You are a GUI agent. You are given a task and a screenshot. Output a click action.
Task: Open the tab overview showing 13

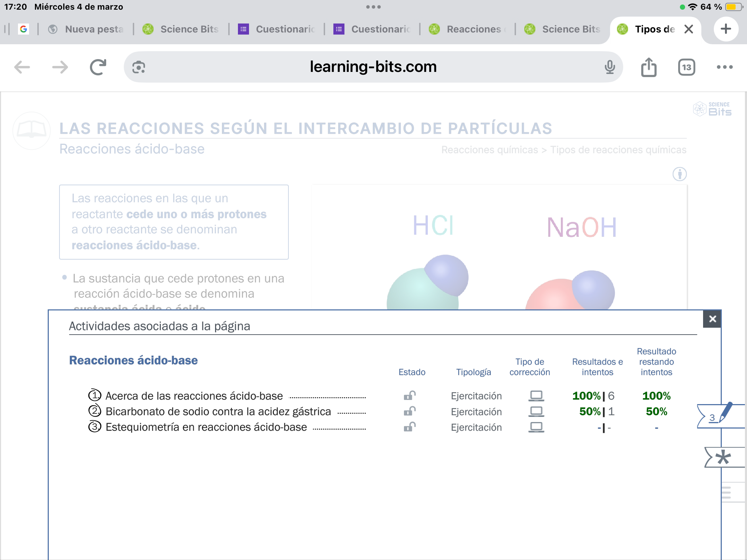[686, 67]
